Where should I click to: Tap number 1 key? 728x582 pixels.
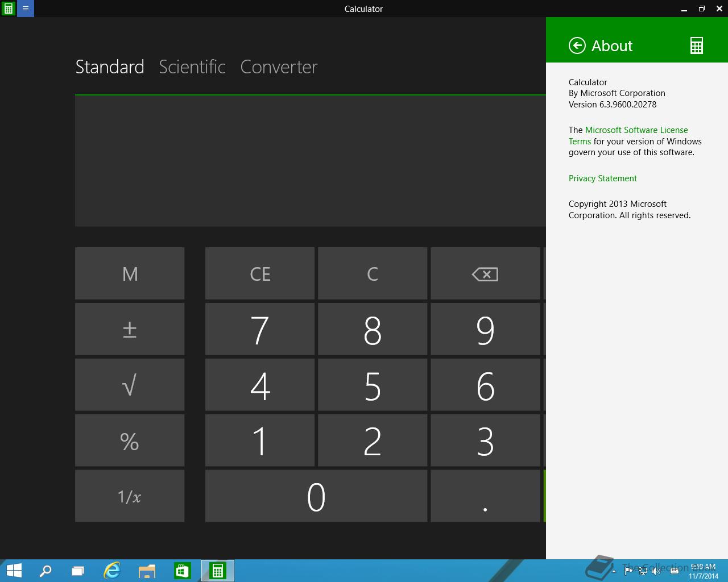[x=260, y=440]
